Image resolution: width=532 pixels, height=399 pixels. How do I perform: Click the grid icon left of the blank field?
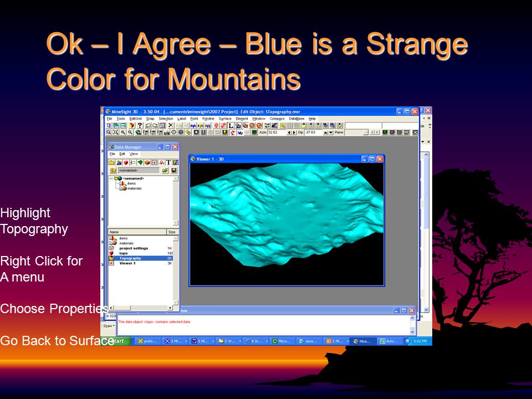(340, 126)
